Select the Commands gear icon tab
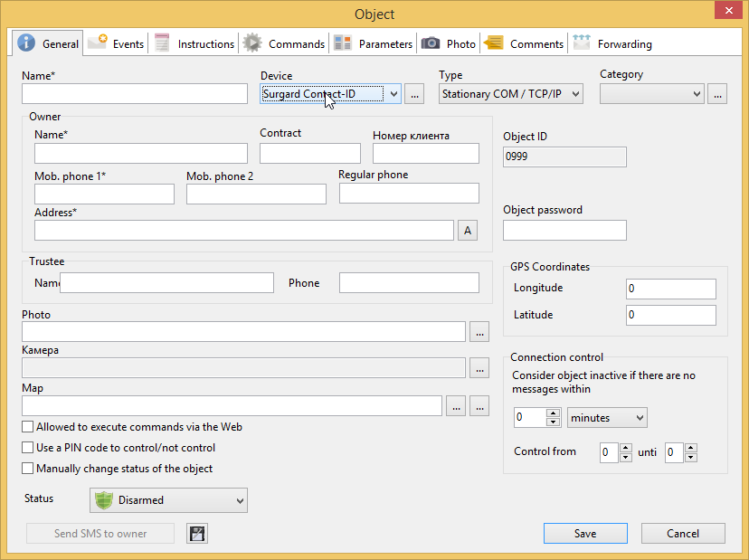 [251, 43]
